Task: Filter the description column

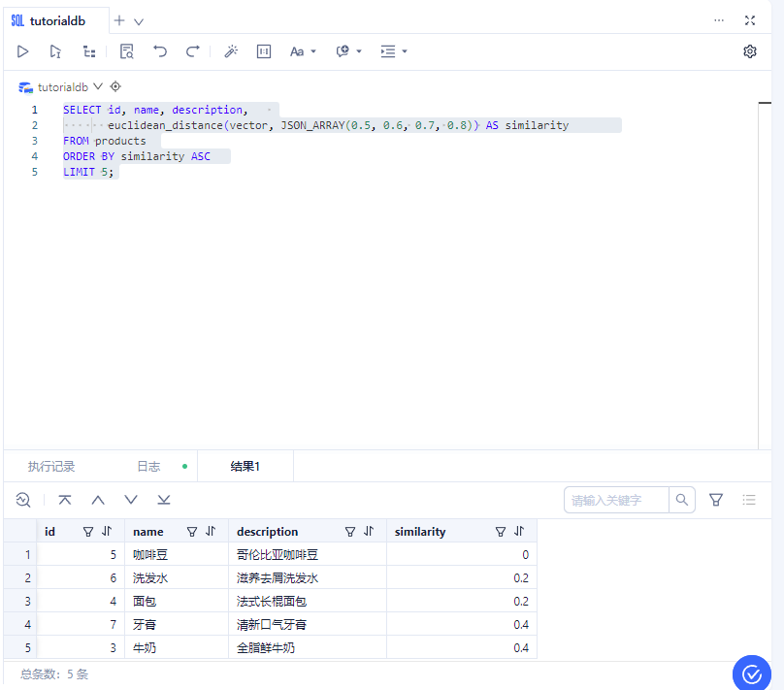Action: (x=350, y=532)
